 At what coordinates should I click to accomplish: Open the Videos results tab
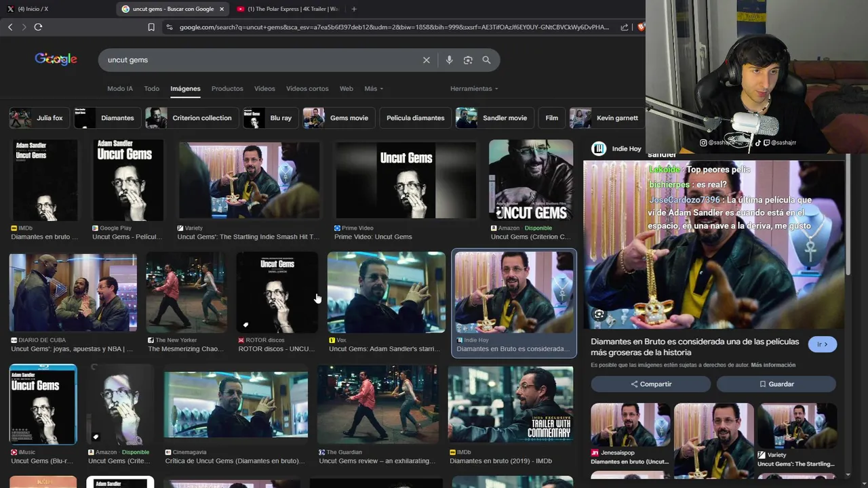click(264, 89)
